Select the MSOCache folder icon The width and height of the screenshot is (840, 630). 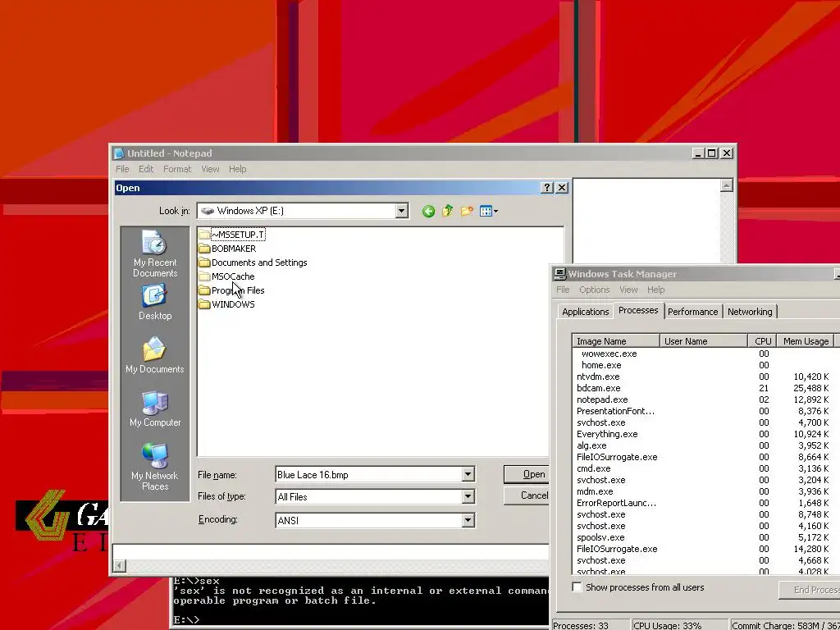click(x=204, y=276)
